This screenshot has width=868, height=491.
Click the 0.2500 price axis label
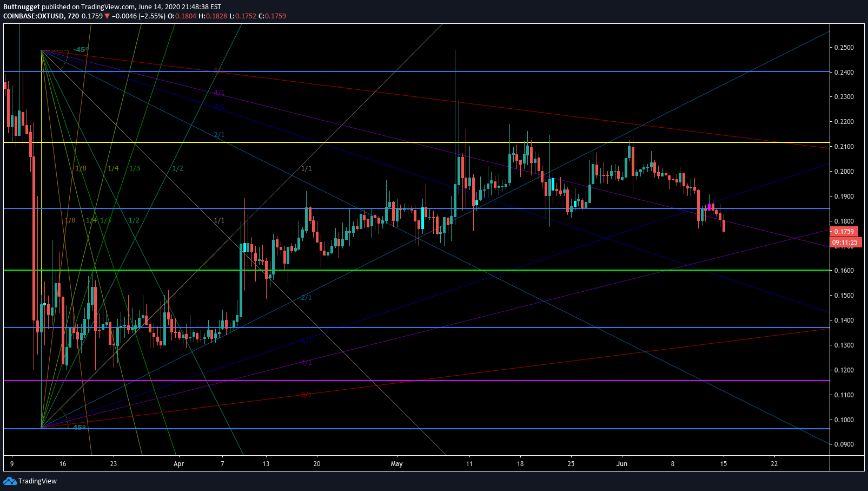844,48
